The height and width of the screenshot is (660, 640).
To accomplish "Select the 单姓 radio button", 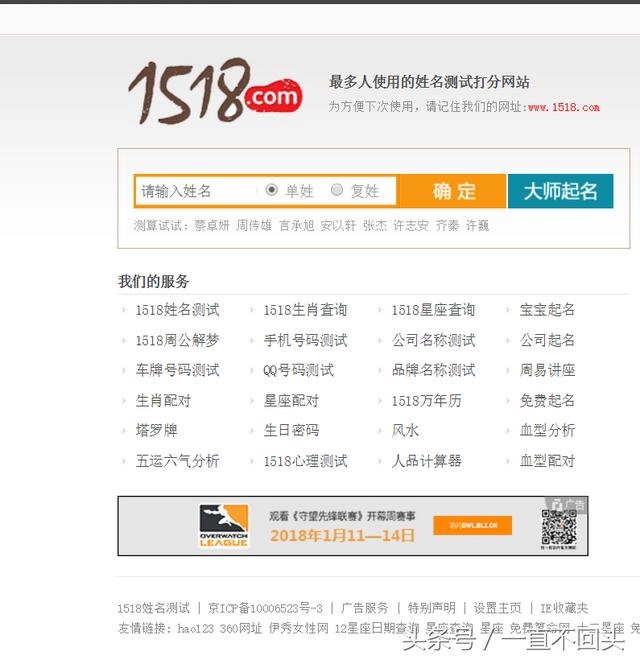I will click(272, 190).
